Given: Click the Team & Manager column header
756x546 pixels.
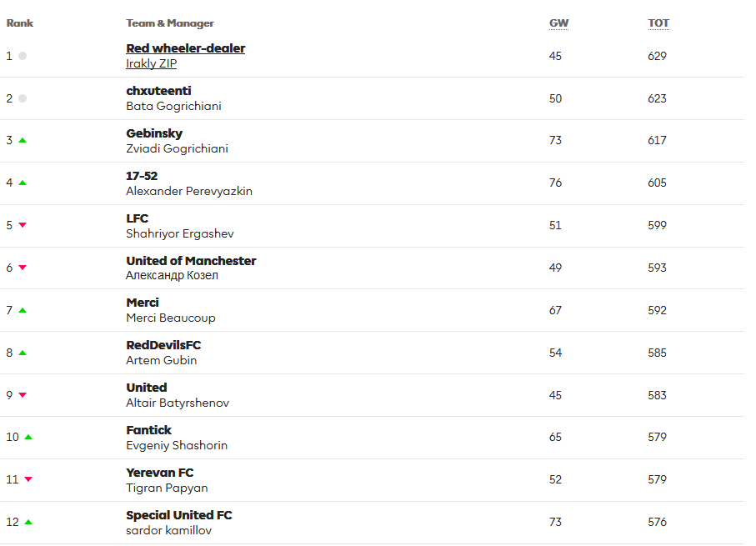Looking at the screenshot, I should (x=170, y=23).
